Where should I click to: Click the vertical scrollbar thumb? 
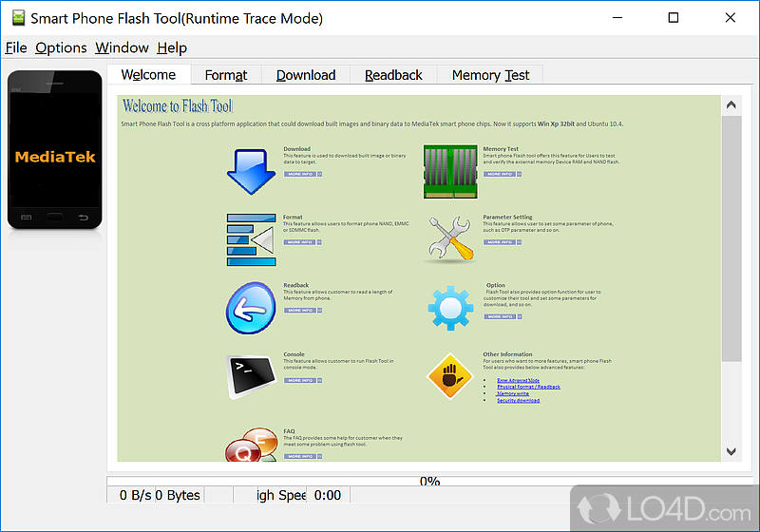[731, 238]
